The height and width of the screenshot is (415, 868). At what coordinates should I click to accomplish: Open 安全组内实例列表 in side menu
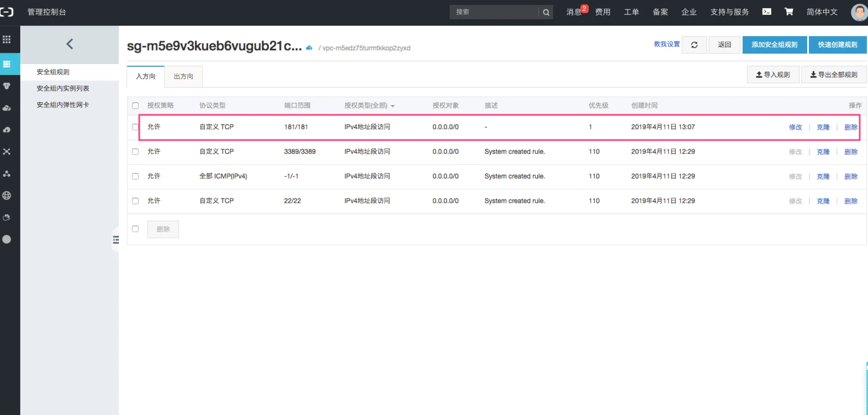63,88
